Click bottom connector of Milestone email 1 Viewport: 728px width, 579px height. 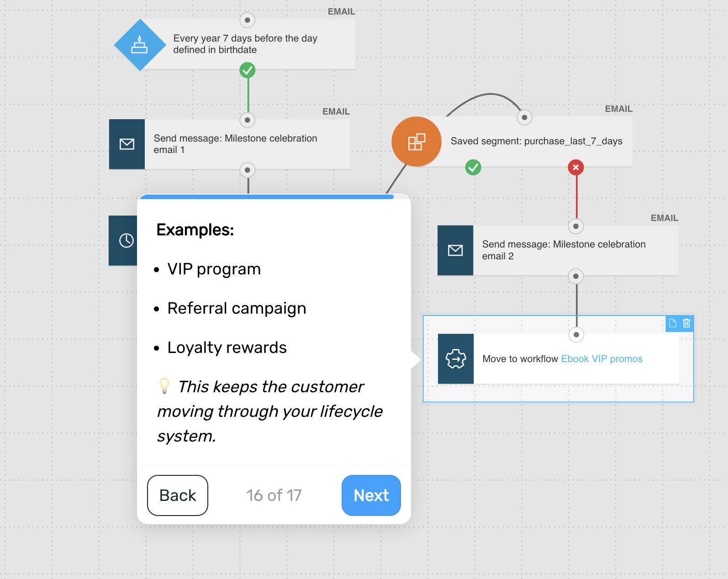tap(248, 170)
